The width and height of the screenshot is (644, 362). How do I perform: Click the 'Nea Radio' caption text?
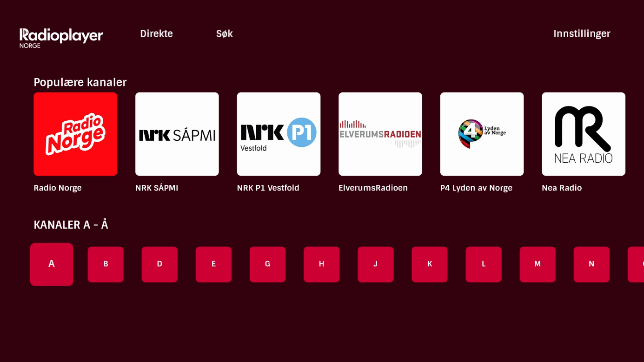pyautogui.click(x=562, y=188)
